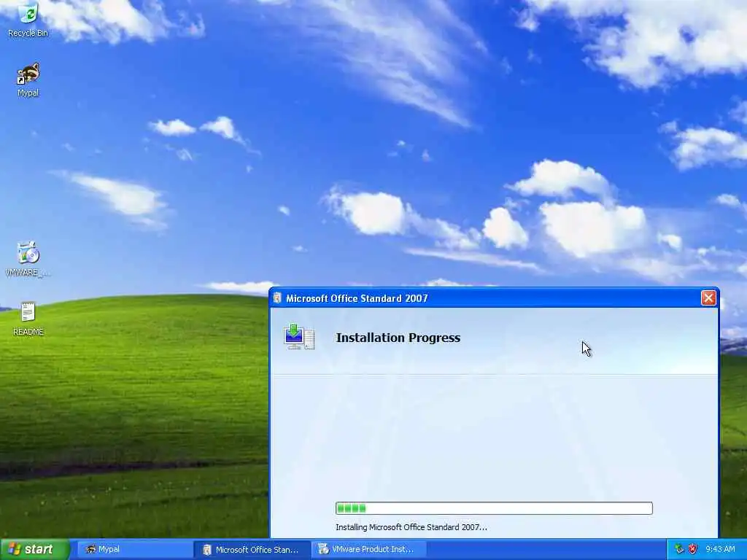Open the Recycle Bin desktop icon
Image resolution: width=747 pixels, height=560 pixels.
click(28, 20)
